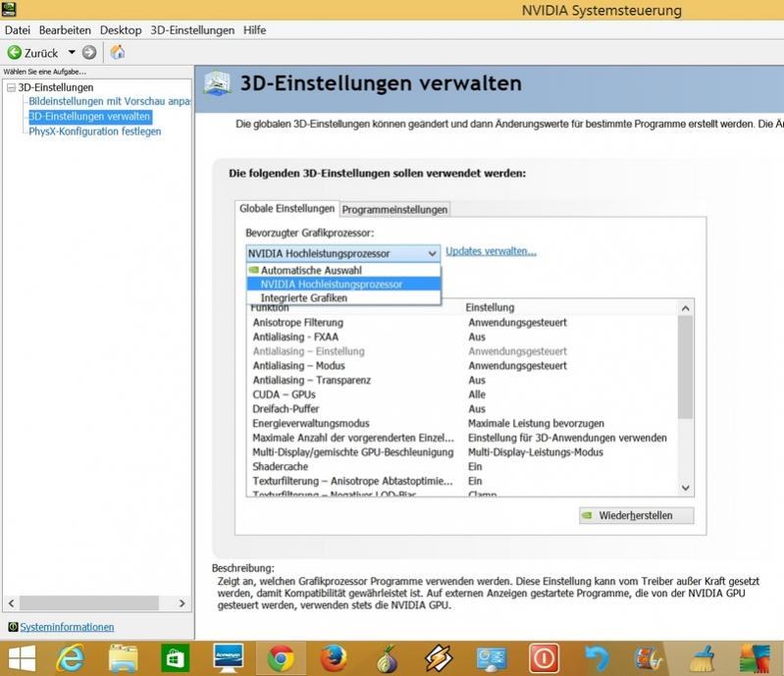This screenshot has height=676, width=784.
Task: Click the grey forward navigation arrow
Action: coord(89,52)
